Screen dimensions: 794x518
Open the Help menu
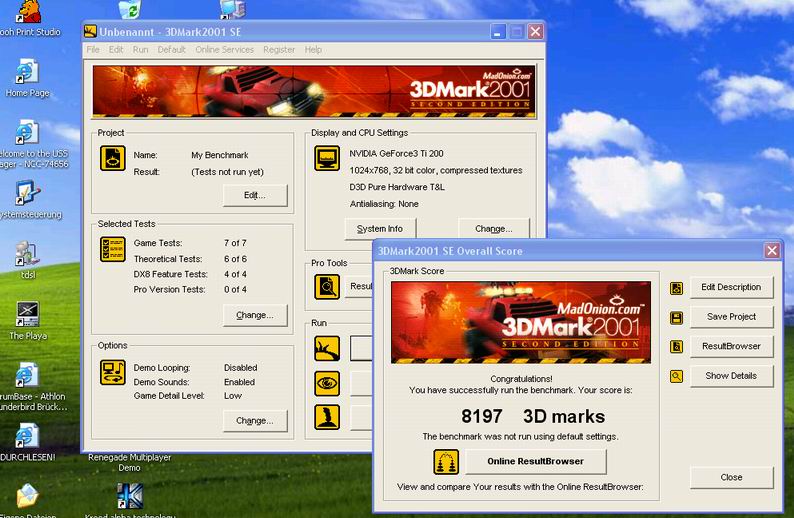point(313,50)
